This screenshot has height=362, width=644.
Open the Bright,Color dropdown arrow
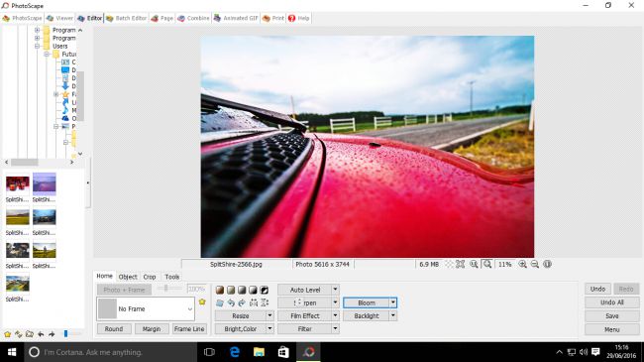(269, 328)
